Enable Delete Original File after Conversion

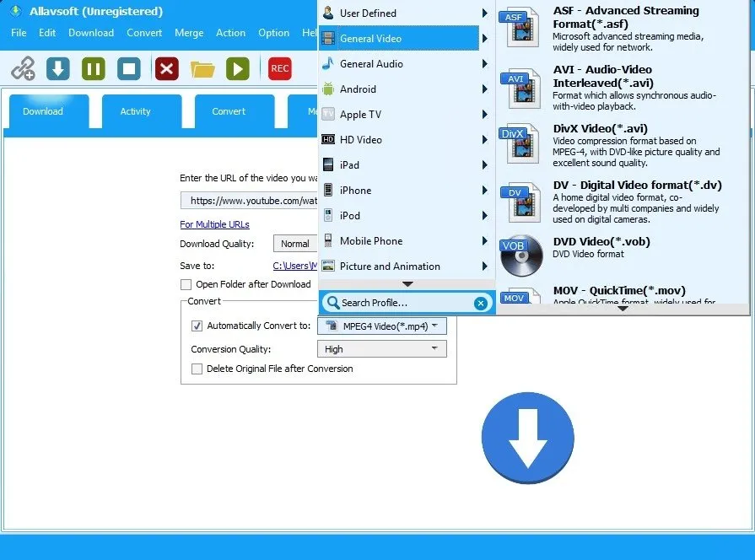coord(197,369)
